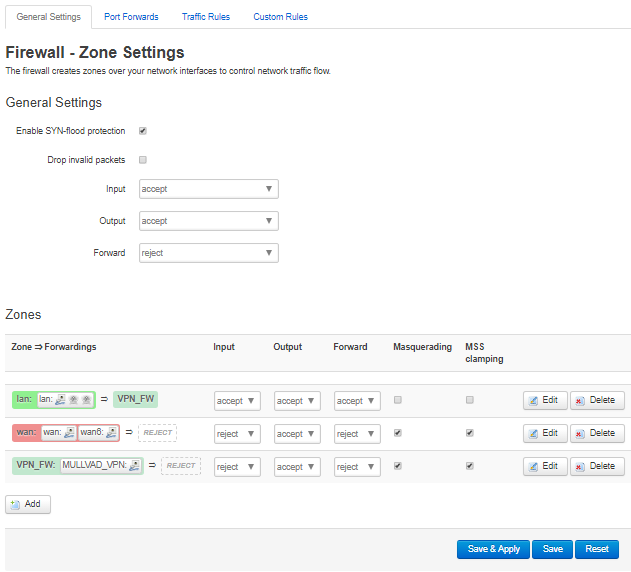Click the Zones section heading

pos(23,314)
